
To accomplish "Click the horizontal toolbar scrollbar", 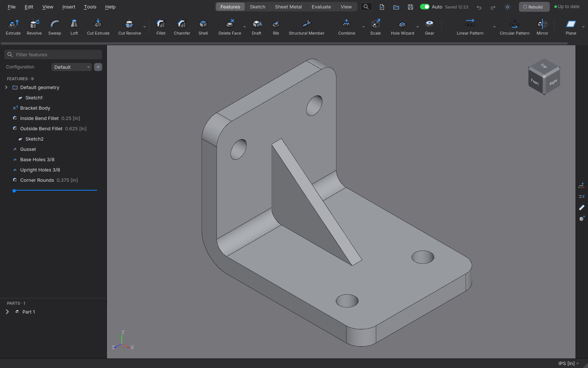I will point(284,43).
